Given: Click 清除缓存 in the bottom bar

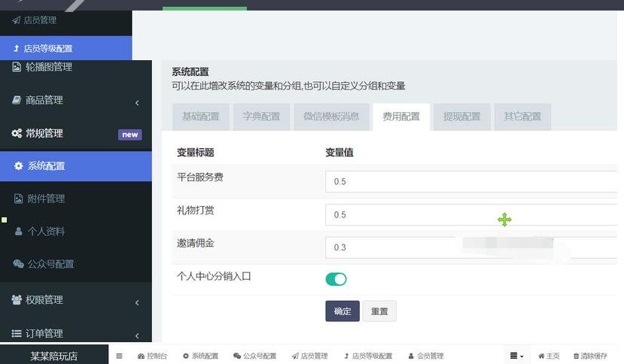Looking at the screenshot, I should point(590,356).
